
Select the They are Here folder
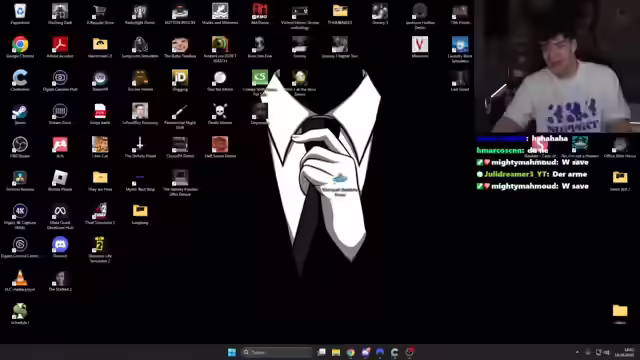(100, 178)
